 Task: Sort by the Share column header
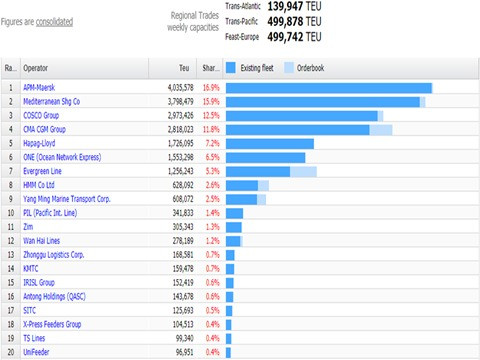pos(210,68)
